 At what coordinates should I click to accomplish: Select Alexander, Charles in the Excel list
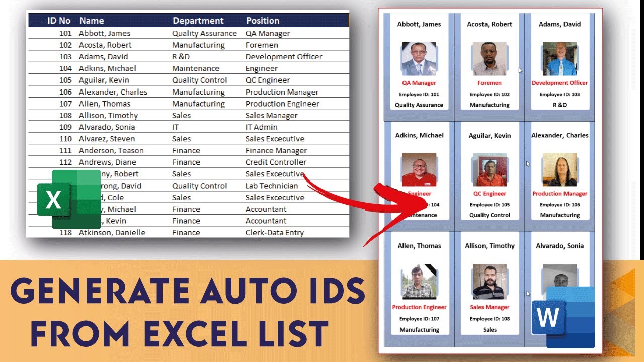tap(113, 92)
